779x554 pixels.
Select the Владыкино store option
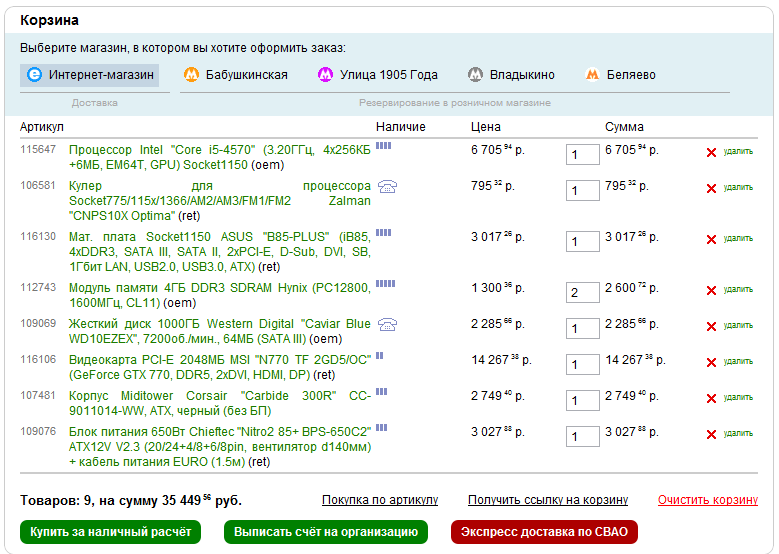pos(511,75)
